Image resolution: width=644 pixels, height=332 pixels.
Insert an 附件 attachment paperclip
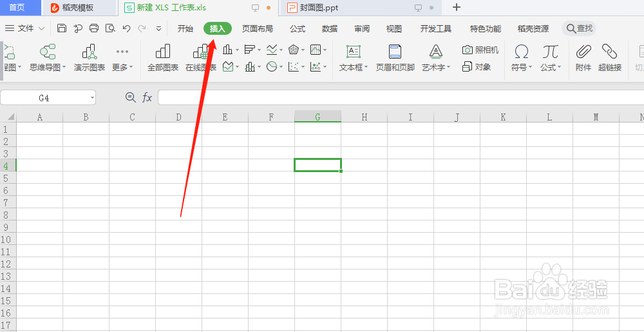tap(583, 57)
